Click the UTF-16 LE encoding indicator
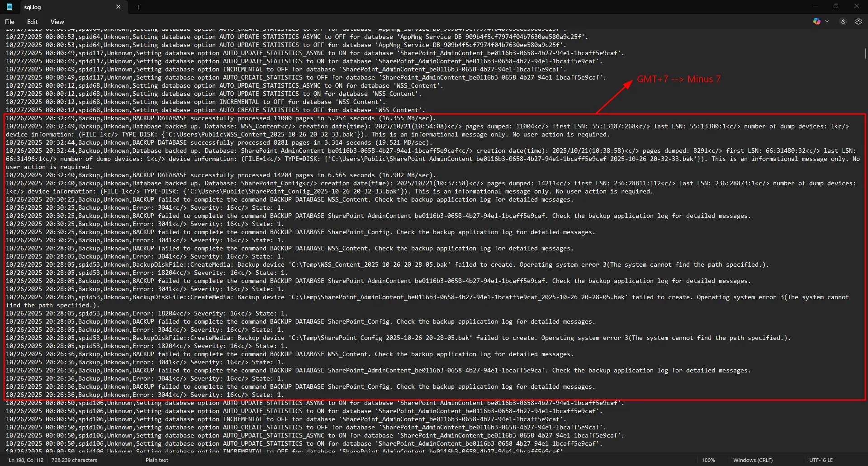Screen dimensions: 868x466 (821, 460)
